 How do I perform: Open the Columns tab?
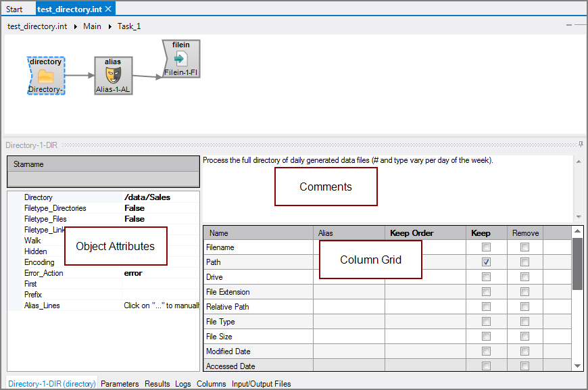pos(211,384)
